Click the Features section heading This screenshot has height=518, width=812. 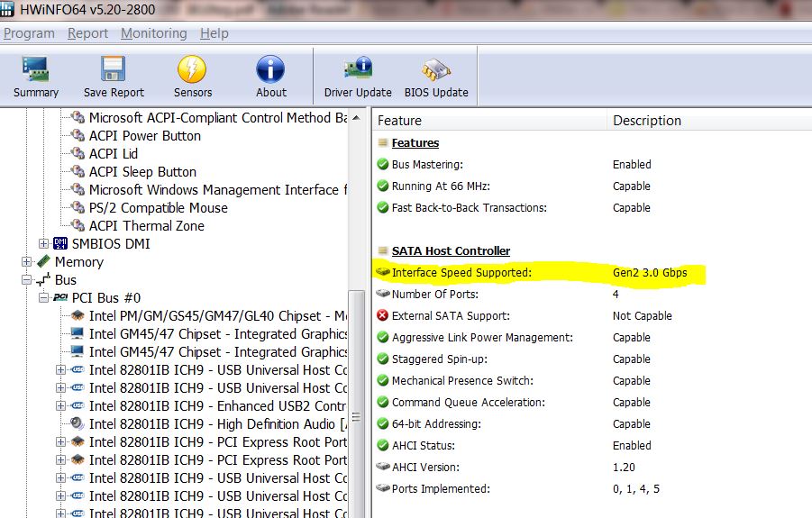415,143
